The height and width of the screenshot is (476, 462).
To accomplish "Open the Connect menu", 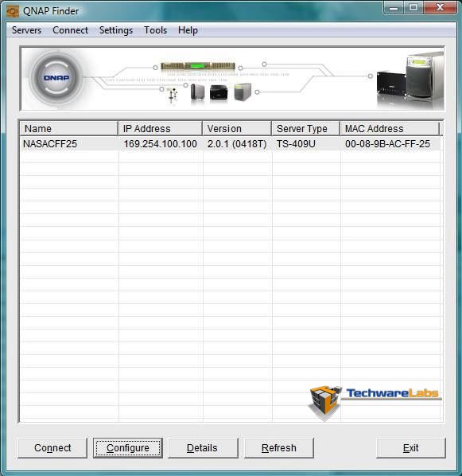I will [x=70, y=30].
